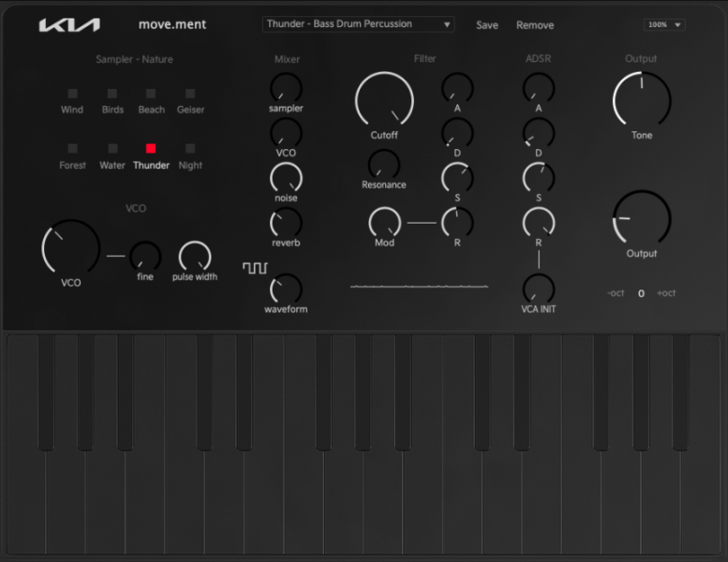Click Remove preset button
The height and width of the screenshot is (562, 728).
535,25
